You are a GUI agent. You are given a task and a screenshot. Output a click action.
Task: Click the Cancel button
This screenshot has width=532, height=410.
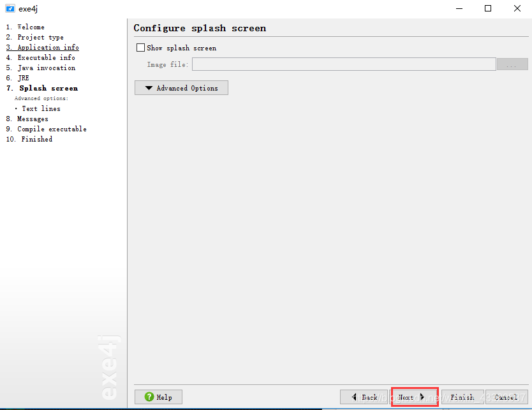(506, 397)
